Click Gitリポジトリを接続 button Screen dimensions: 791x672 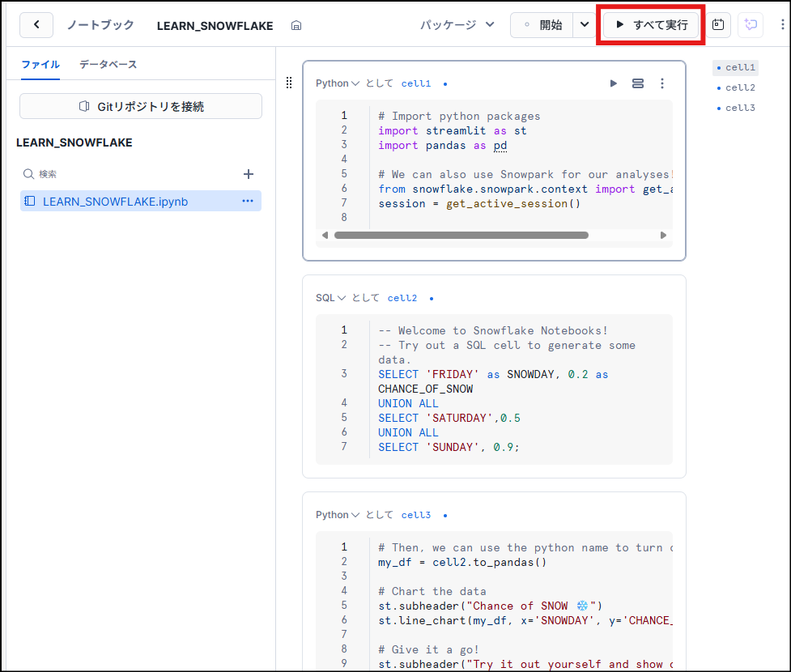pyautogui.click(x=141, y=106)
